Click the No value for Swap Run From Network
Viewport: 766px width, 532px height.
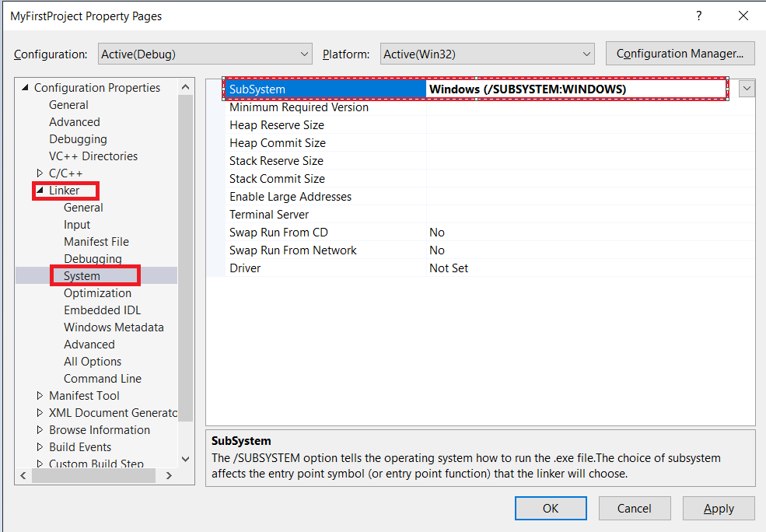tap(437, 250)
